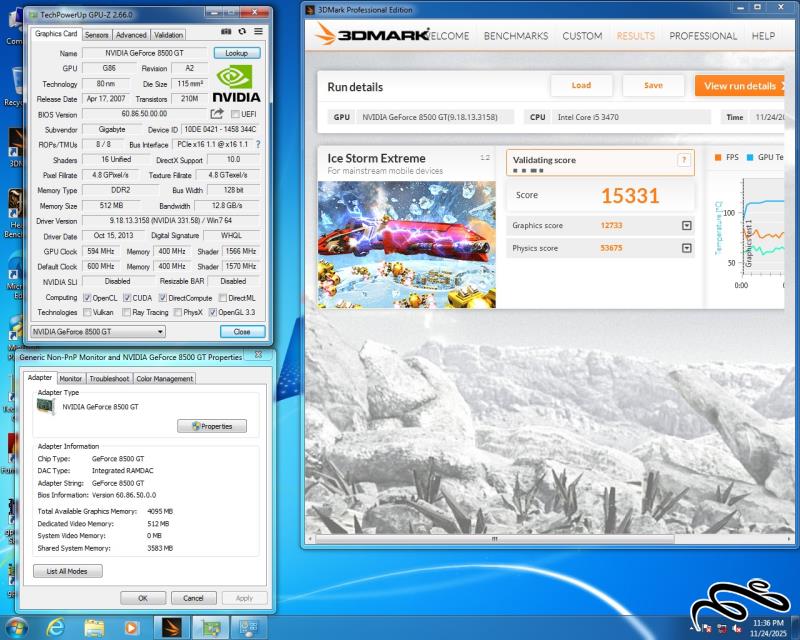The width and height of the screenshot is (800, 640).
Task: Toggle the UEFI checkbox
Action: (235, 114)
